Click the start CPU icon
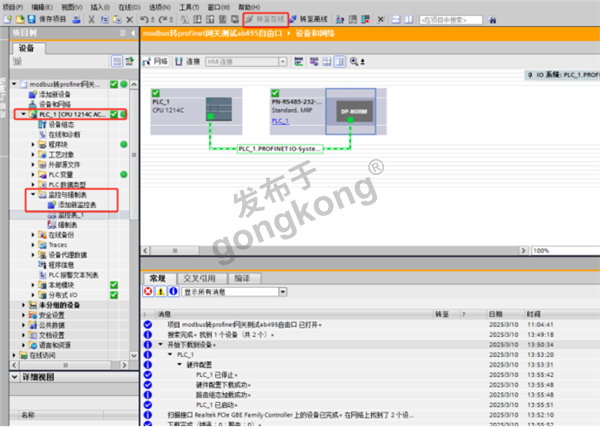 (353, 19)
